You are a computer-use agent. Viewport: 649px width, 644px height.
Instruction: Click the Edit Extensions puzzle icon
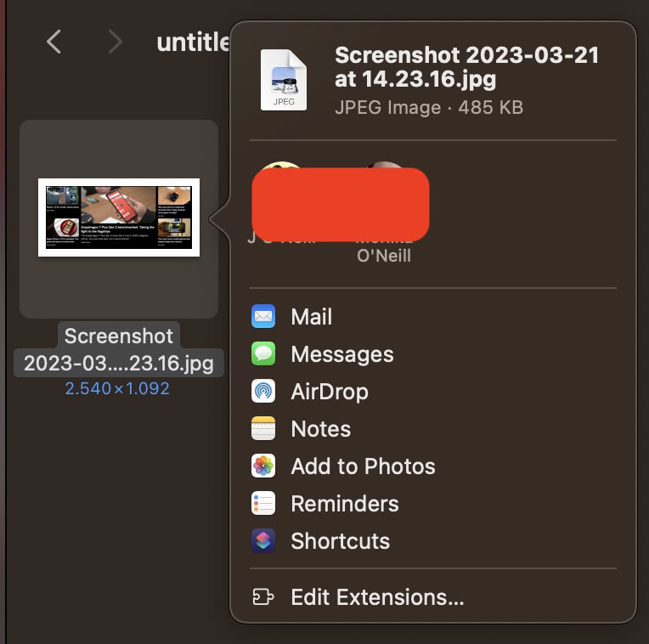(x=263, y=597)
